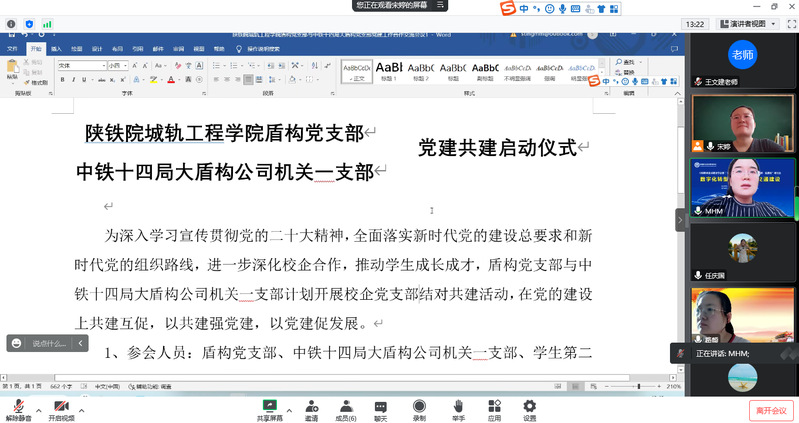
Task: Switch to the 插入 ribbon tab
Action: pos(56,48)
